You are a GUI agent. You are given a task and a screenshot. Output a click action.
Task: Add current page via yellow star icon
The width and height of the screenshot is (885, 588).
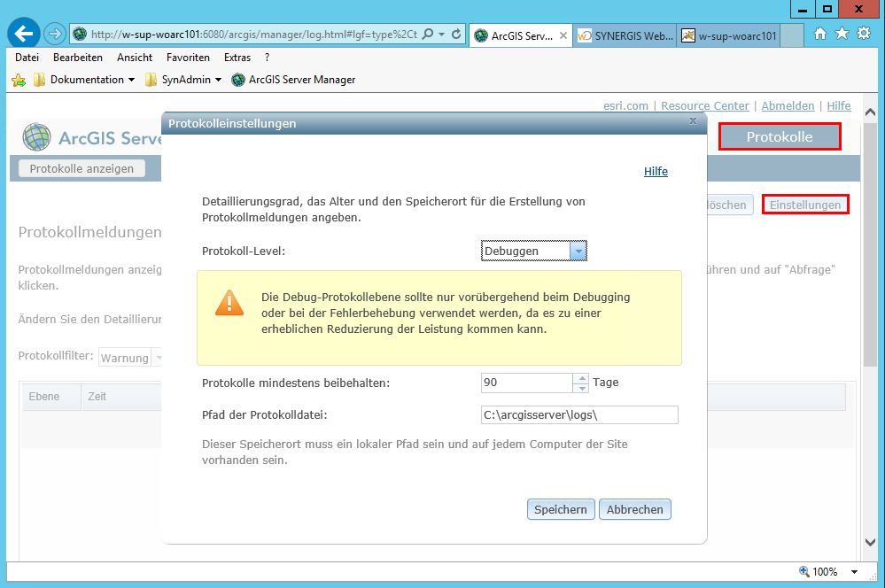coord(18,78)
